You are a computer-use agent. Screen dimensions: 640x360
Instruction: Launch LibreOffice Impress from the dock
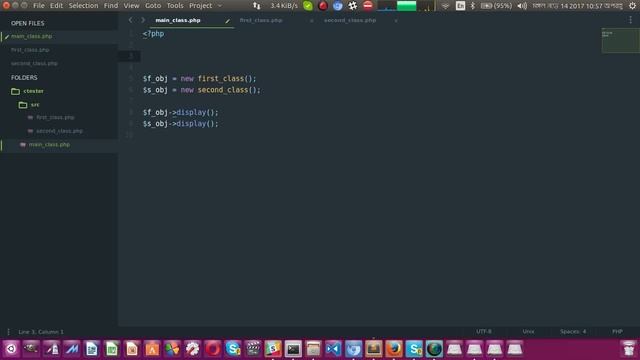(132, 349)
